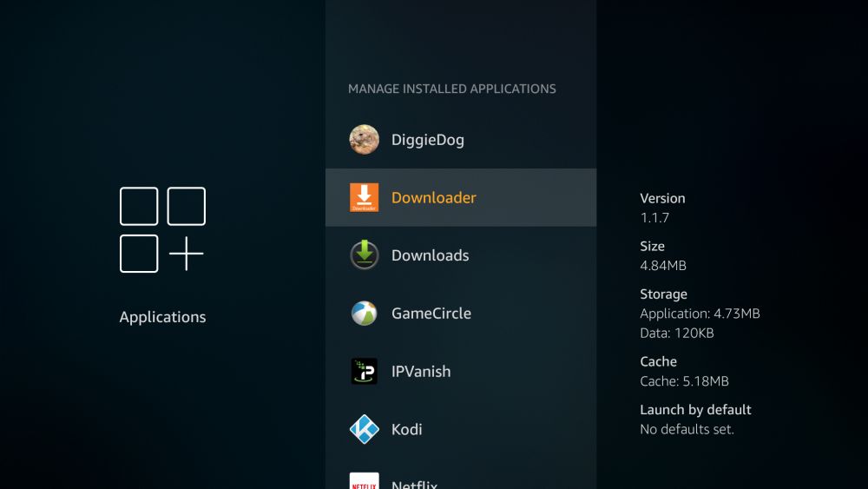
Task: Click the Cache heading label
Action: pyautogui.click(x=659, y=361)
